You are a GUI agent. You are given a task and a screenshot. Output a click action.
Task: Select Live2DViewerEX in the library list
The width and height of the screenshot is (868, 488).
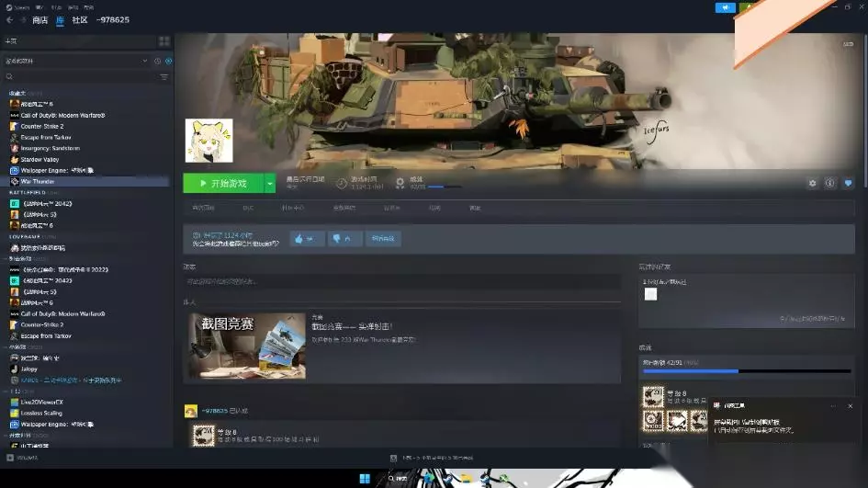point(41,403)
